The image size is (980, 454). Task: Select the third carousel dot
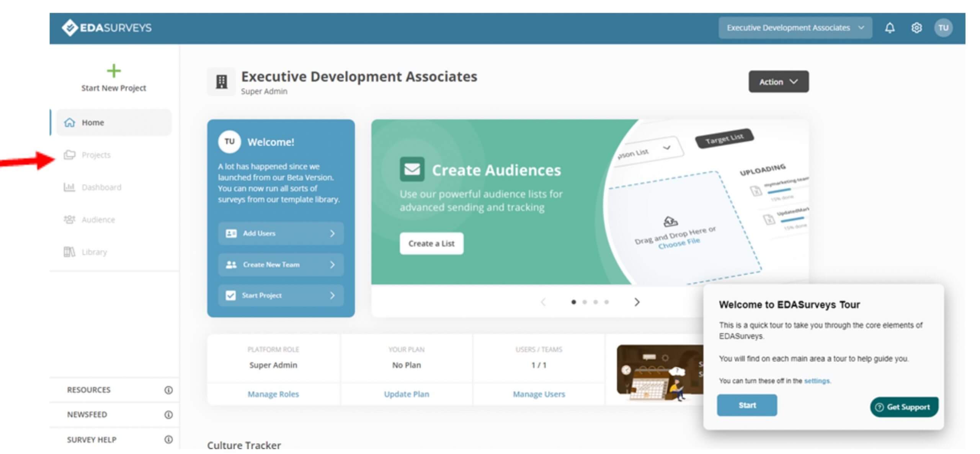coord(596,302)
